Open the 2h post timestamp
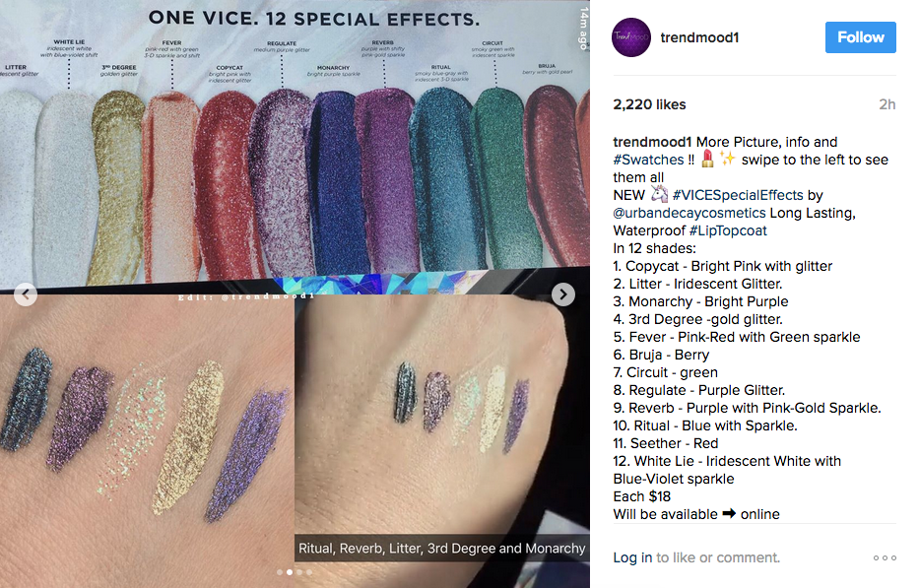The width and height of the screenshot is (919, 588). click(886, 104)
